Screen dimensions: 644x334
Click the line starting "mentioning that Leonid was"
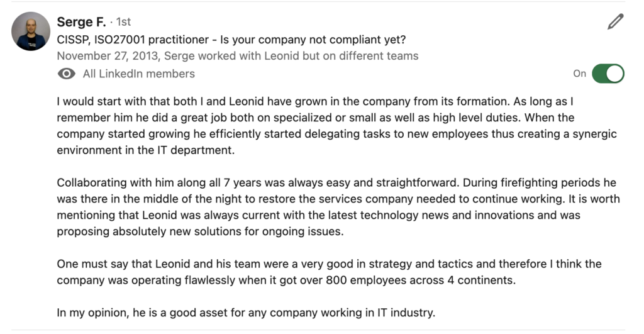(x=318, y=215)
